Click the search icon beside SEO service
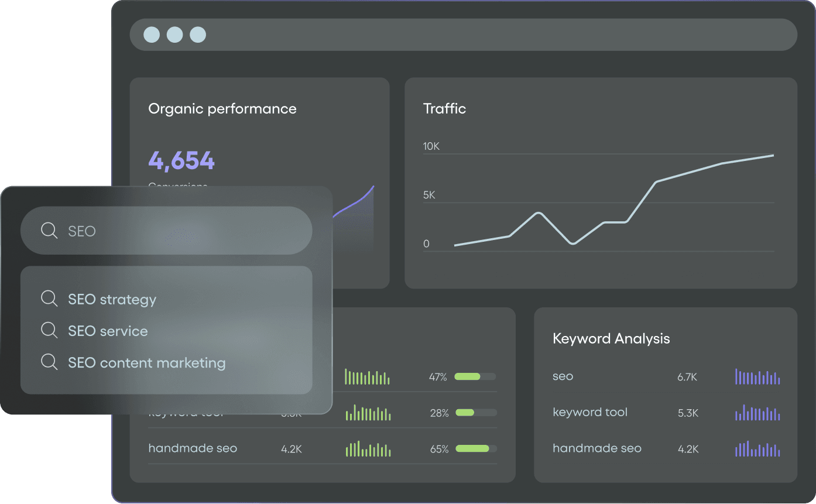This screenshot has height=504, width=816. click(x=49, y=330)
